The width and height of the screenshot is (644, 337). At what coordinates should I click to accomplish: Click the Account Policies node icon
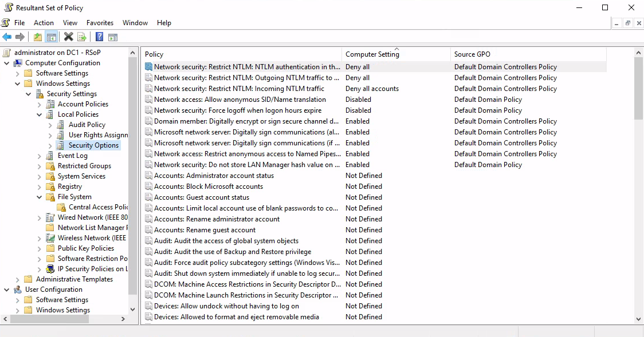point(50,104)
